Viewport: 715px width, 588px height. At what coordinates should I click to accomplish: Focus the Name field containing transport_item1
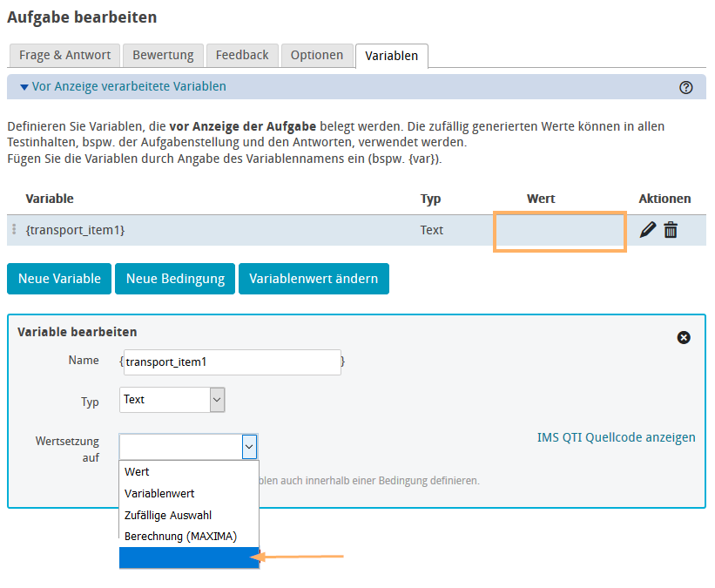(231, 362)
